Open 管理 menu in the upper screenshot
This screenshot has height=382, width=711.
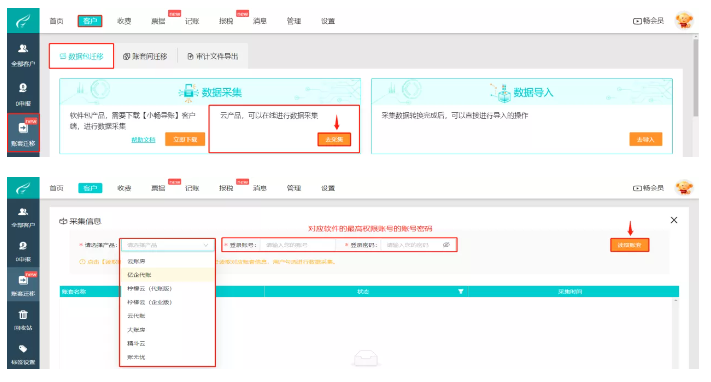294,21
